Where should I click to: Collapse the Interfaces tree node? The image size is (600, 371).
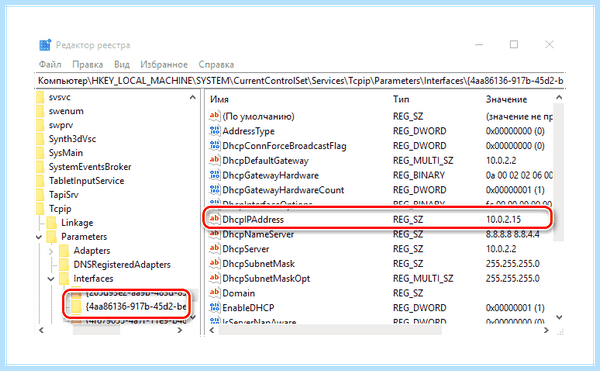click(51, 279)
